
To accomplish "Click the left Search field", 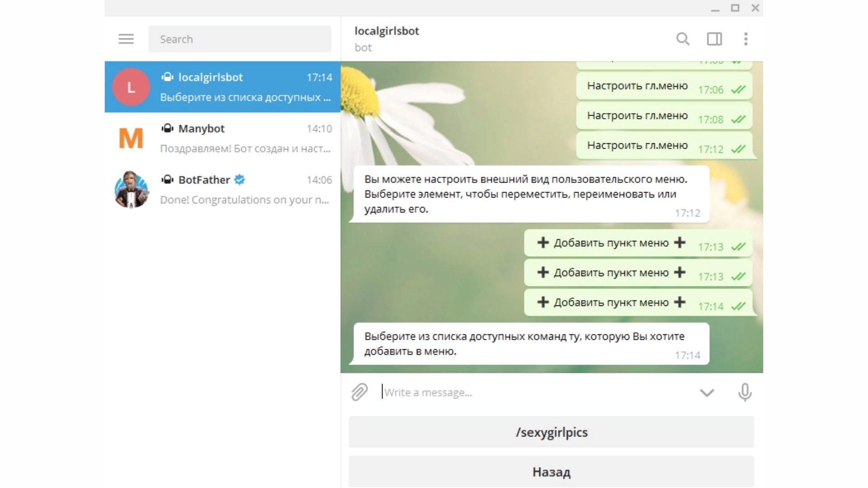I will [240, 39].
